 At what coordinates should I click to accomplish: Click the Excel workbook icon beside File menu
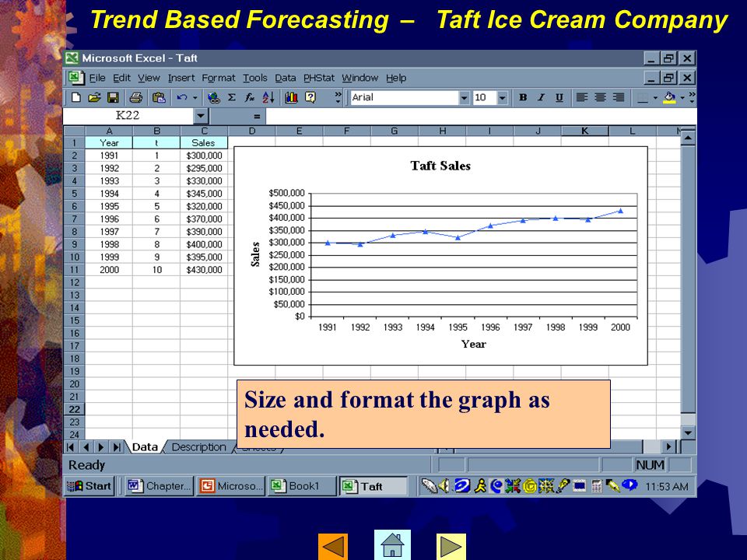tap(75, 78)
